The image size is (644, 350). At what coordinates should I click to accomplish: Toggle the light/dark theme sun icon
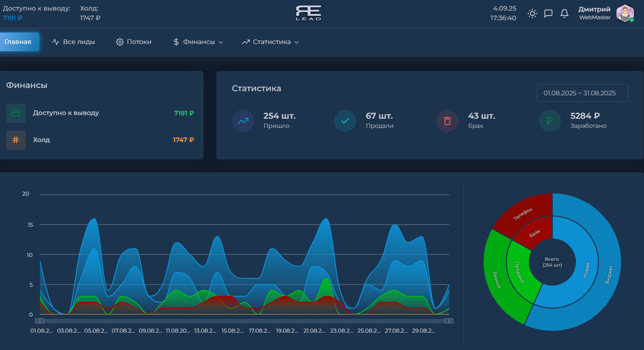click(x=532, y=13)
